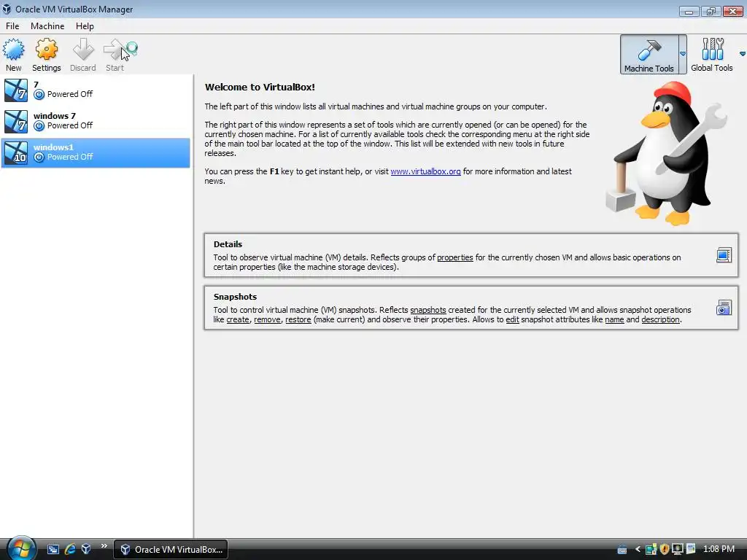Screen dimensions: 747x560
Task: Click the Windows 10 icon of windows1
Action: tap(16, 153)
